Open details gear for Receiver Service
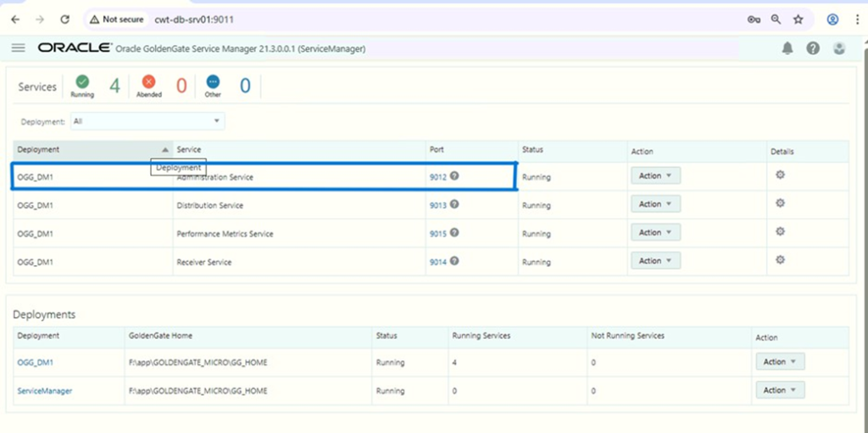 780,259
